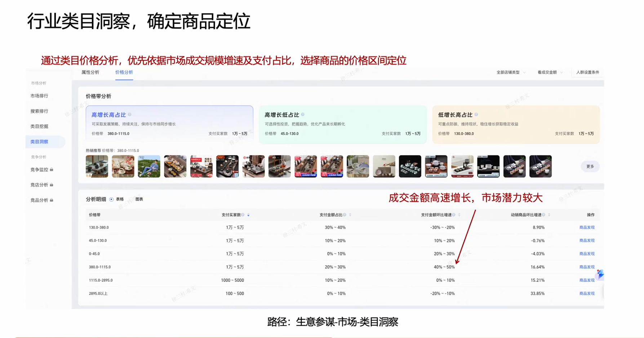Open the third thumbnail showing person on grass
The width and height of the screenshot is (644, 338).
coord(149,166)
